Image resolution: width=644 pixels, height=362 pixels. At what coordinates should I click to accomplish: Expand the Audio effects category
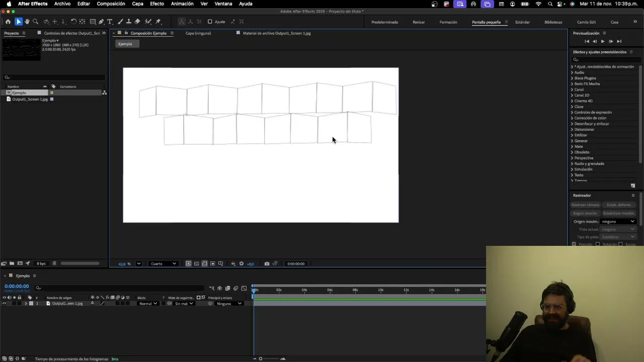pos(572,72)
